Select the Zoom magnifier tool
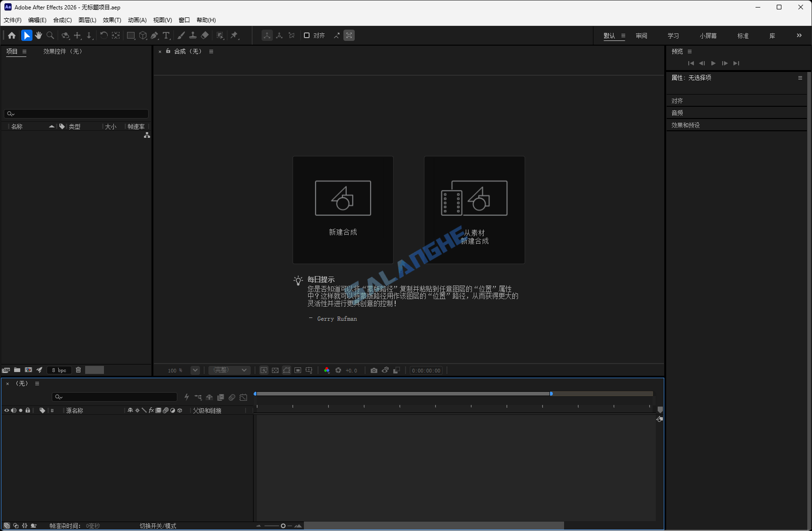The image size is (812, 531). [50, 35]
